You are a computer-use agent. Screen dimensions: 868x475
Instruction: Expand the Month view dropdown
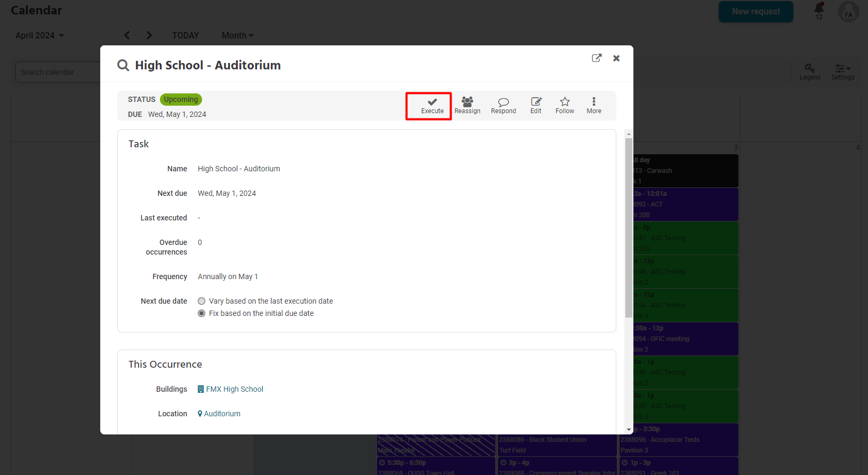238,35
